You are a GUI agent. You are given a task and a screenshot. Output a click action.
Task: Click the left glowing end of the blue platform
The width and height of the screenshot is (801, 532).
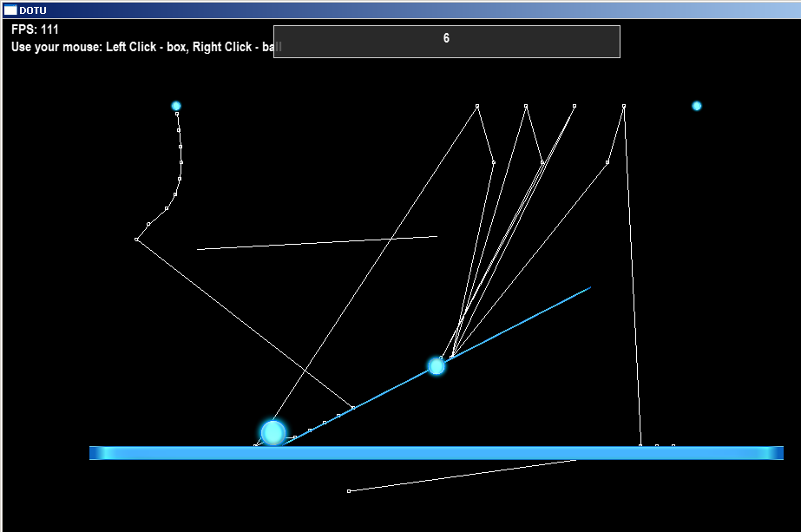tap(100, 453)
